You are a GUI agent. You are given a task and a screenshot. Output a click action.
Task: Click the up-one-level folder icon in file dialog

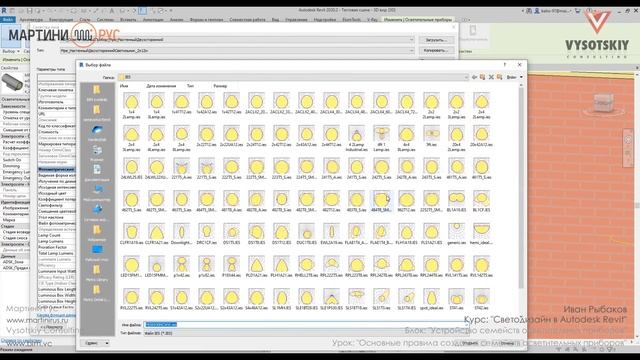pos(482,77)
